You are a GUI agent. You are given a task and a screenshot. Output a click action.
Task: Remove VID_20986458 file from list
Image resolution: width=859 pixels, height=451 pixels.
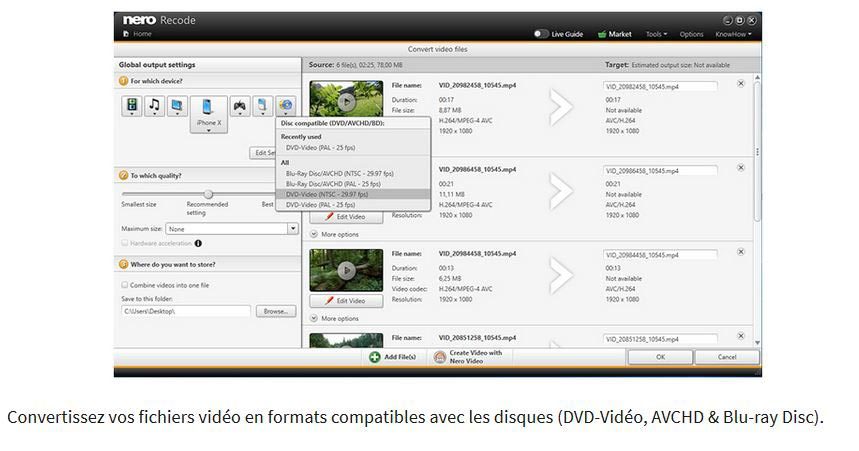point(741,168)
